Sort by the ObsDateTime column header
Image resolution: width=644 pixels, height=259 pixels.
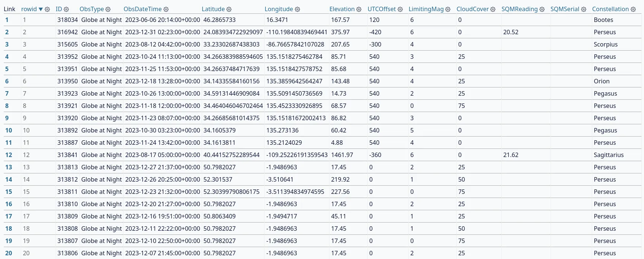143,9
